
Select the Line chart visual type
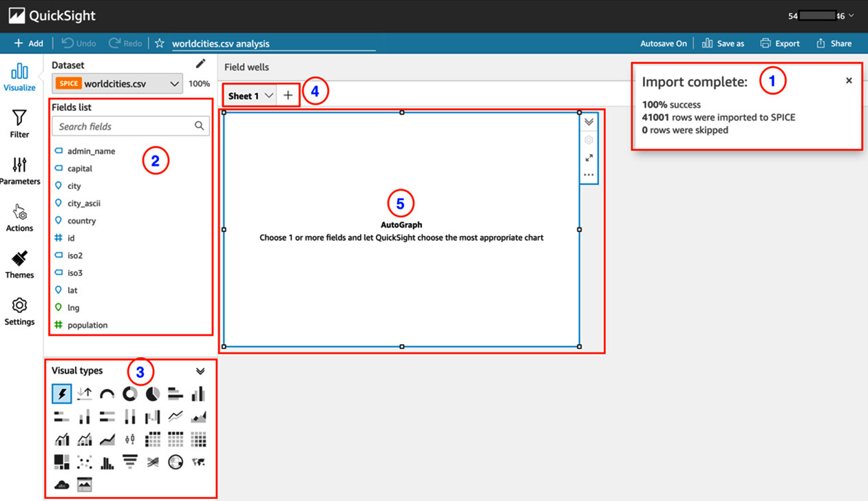pyautogui.click(x=176, y=416)
